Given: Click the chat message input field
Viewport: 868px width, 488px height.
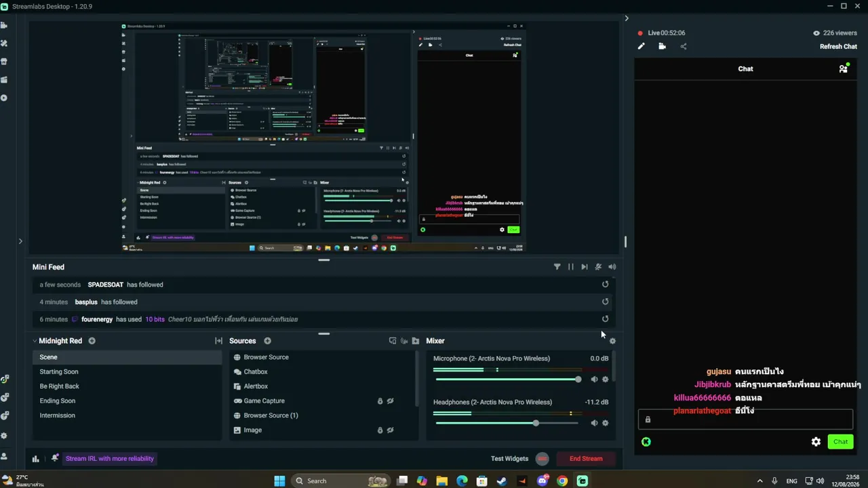Looking at the screenshot, I should coord(745,420).
